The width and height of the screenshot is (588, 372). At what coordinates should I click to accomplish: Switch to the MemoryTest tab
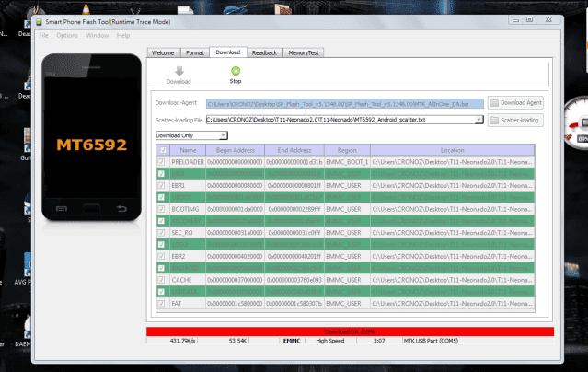pyautogui.click(x=304, y=52)
